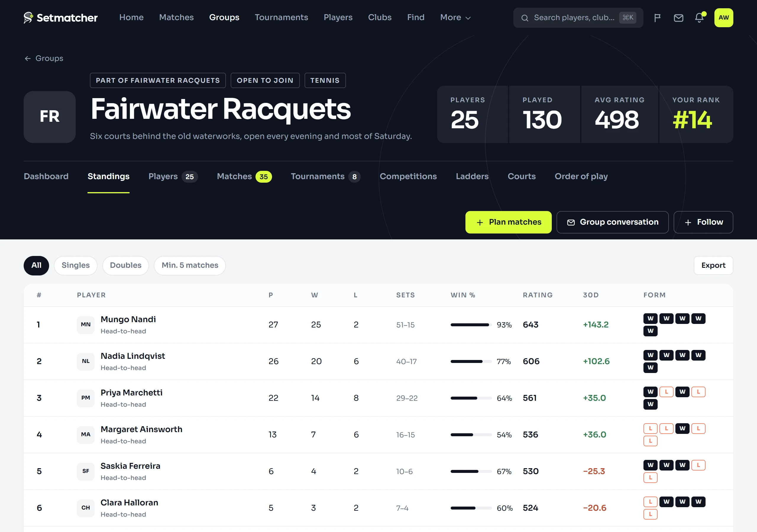Click Mungo Nandi's MN avatar

point(86,325)
